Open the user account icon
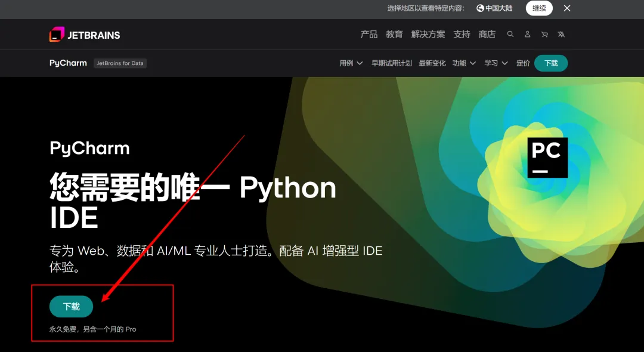The height and width of the screenshot is (352, 644). click(527, 35)
